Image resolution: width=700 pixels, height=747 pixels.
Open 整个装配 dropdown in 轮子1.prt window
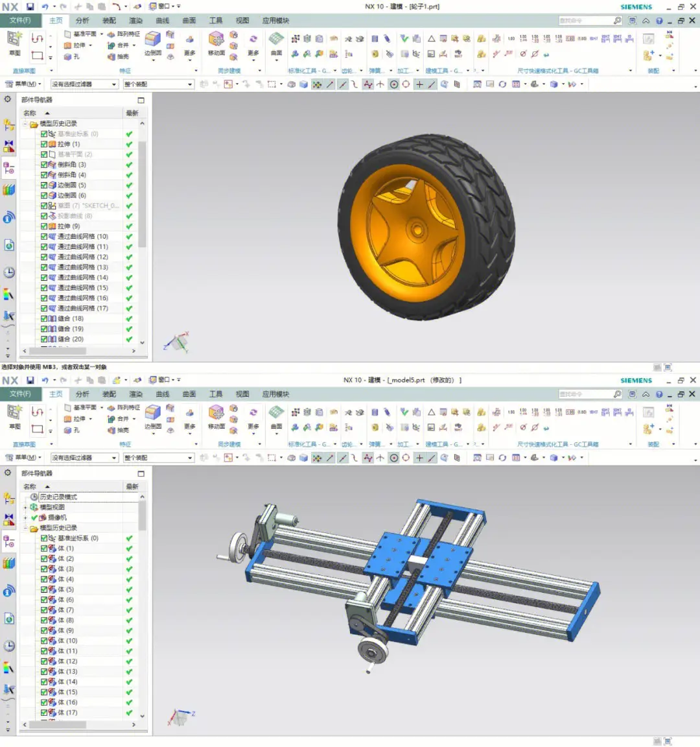pos(159,84)
